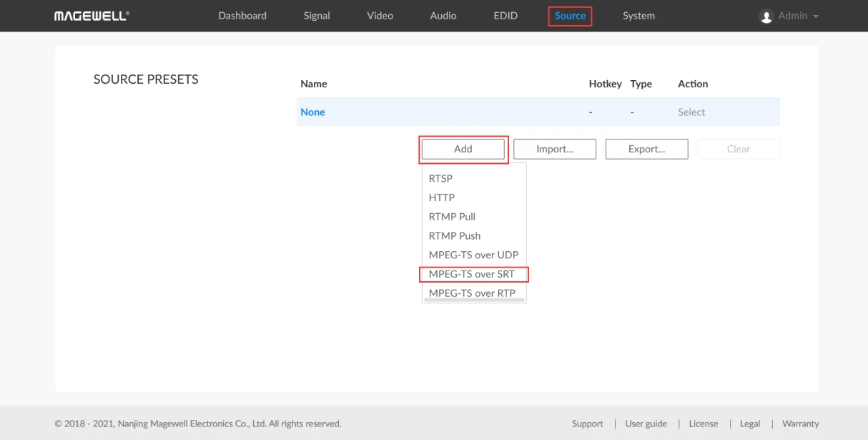Expand the Admin account dropdown arrow
Screen dimensions: 868x440
pyautogui.click(x=816, y=16)
